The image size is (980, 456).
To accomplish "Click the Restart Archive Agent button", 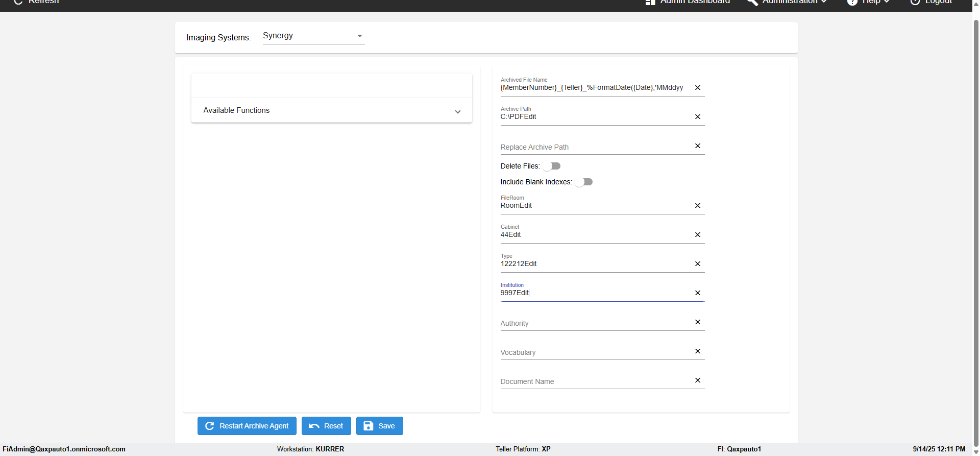I will pyautogui.click(x=247, y=426).
